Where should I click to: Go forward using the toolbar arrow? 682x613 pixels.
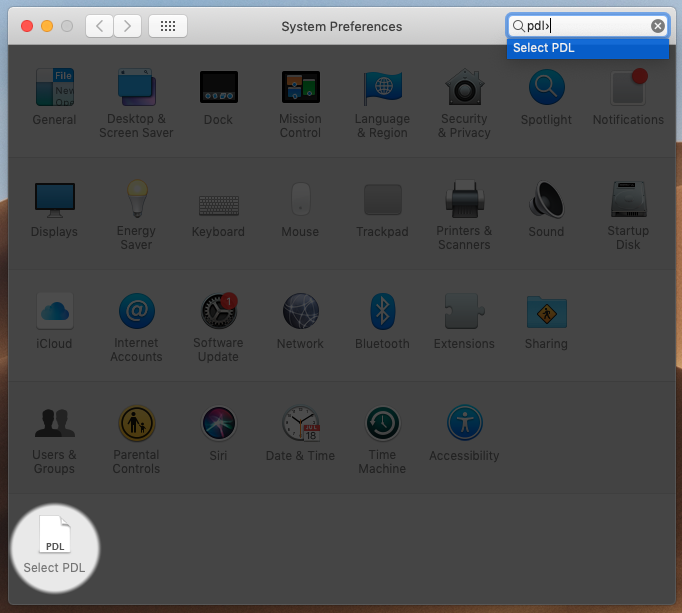[x=126, y=26]
